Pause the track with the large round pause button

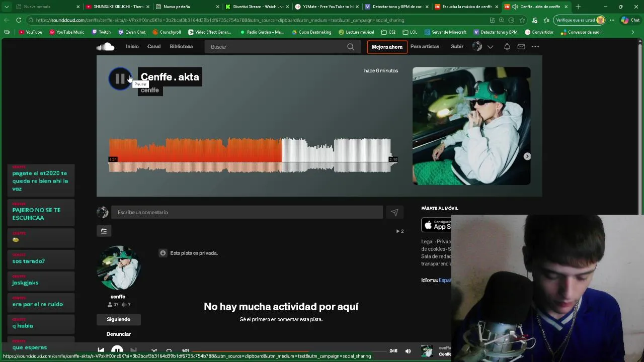tap(120, 78)
